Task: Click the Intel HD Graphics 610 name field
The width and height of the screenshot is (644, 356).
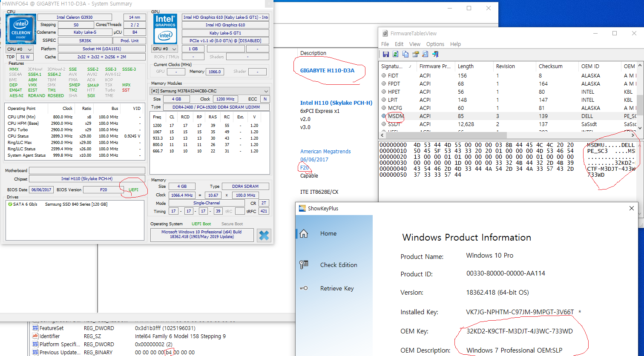Action: (225, 25)
